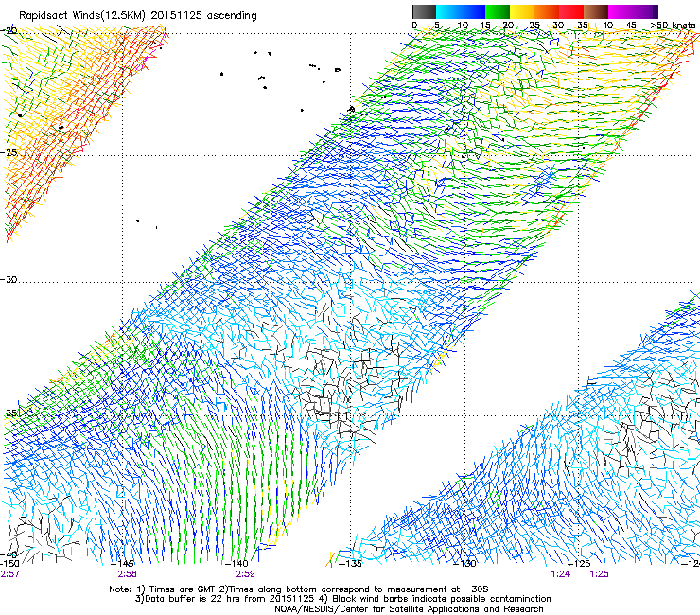700x615 pixels.
Task: Click the longitude label '-140'
Action: point(236,563)
